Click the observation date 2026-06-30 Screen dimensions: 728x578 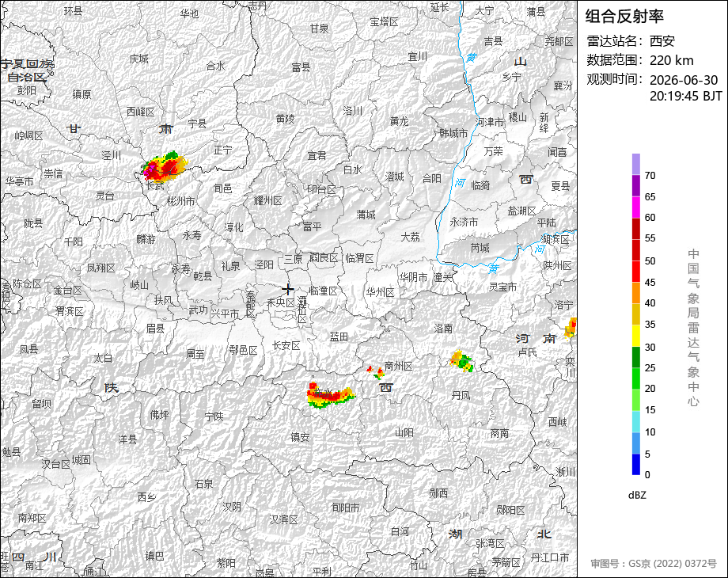click(x=684, y=80)
